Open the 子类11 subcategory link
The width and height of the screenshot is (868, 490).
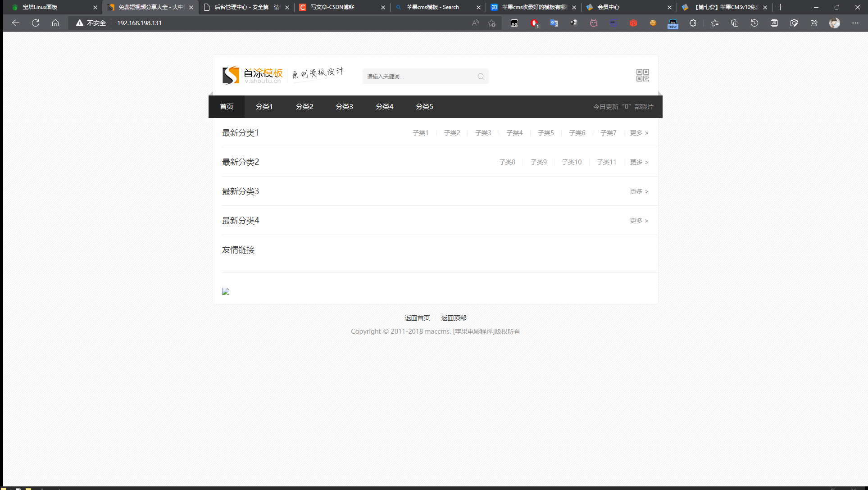pos(606,162)
